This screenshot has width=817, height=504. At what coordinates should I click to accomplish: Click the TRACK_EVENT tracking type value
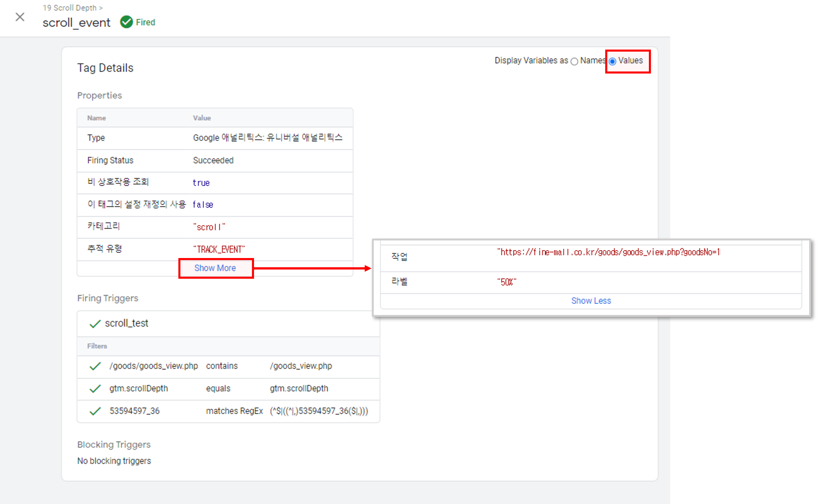click(x=219, y=249)
